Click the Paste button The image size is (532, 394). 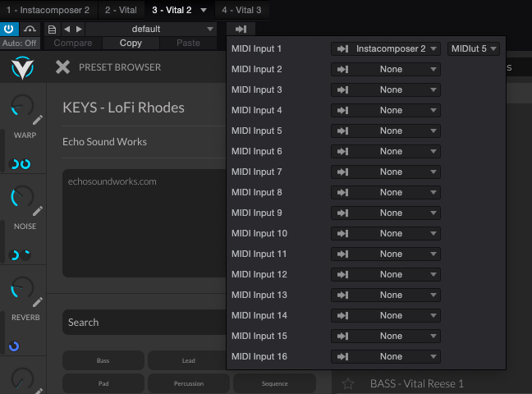pyautogui.click(x=188, y=44)
